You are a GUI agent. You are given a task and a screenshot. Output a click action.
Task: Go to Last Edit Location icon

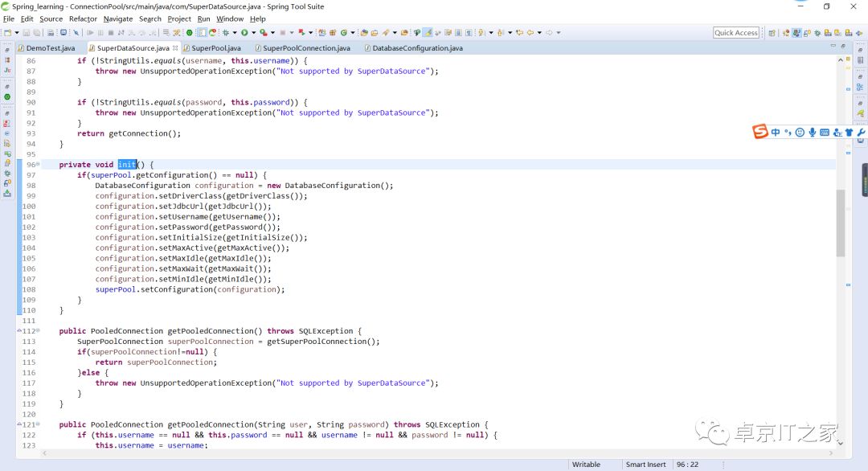(x=520, y=33)
